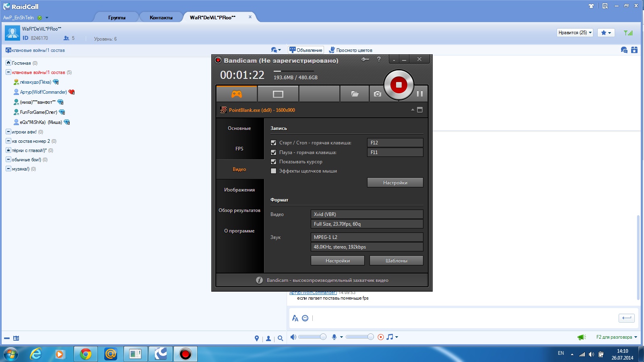The width and height of the screenshot is (644, 362).
Task: Stop recording with the big red button
Action: click(399, 85)
